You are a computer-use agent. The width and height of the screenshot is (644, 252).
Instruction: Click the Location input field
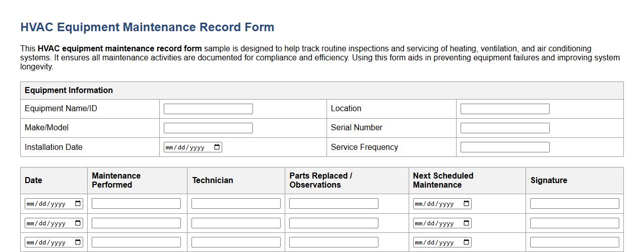tap(505, 109)
